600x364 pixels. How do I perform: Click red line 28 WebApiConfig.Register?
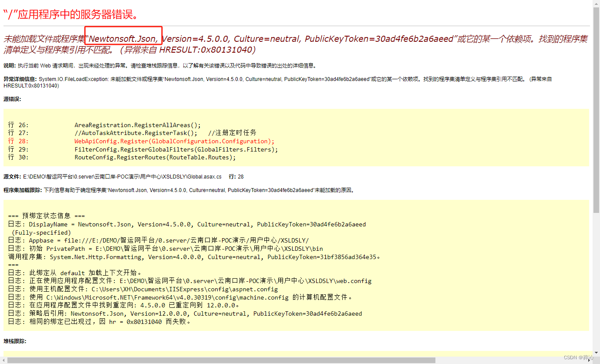142,141
